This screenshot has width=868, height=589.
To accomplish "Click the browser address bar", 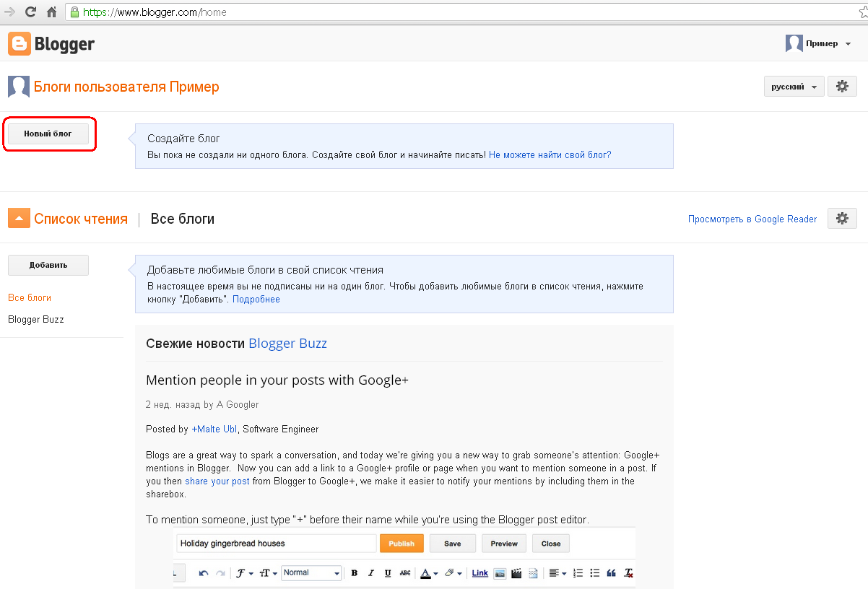I will click(462, 12).
